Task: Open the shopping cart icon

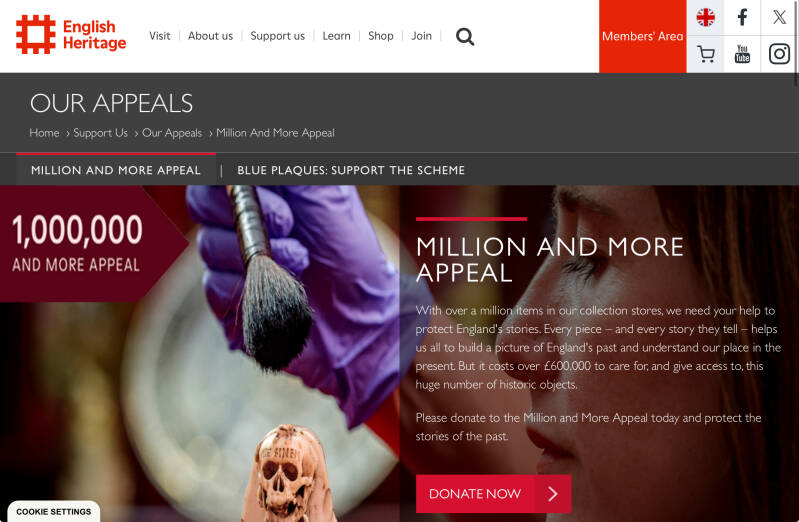Action: [x=705, y=54]
